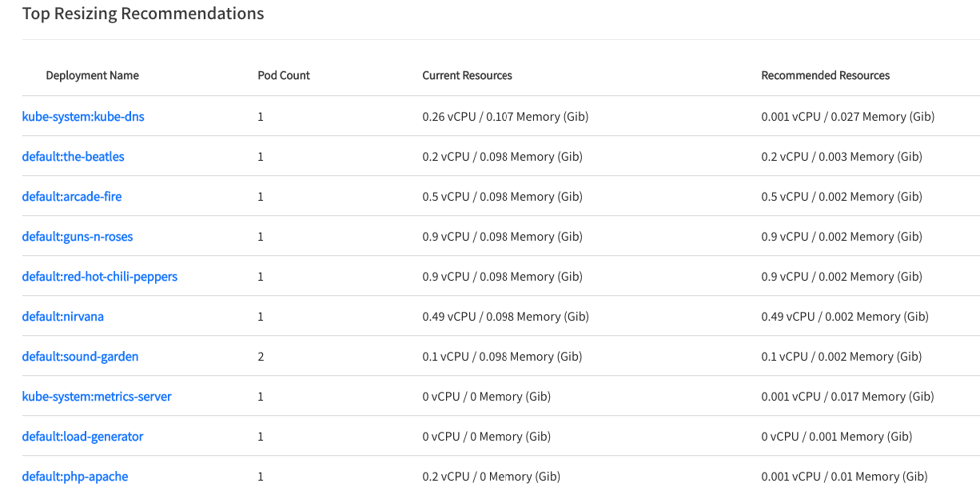Click the pod count 2 for sound-garden
Screen dimensions: 980x503
tap(261, 357)
